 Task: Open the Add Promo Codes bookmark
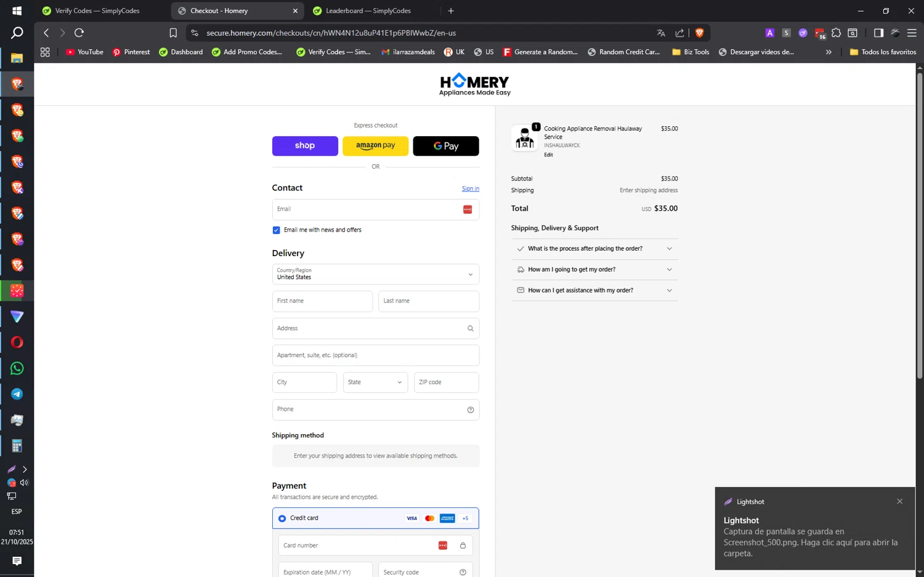point(246,52)
